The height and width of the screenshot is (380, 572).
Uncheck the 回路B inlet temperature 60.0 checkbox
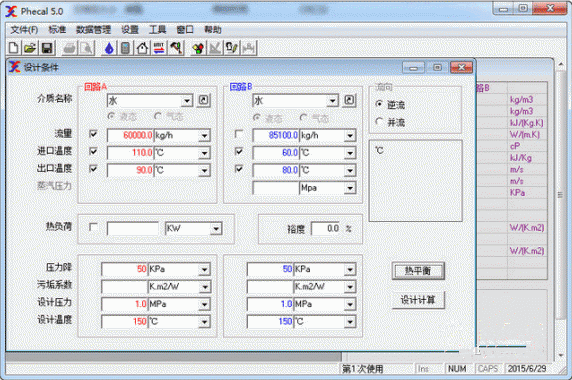pos(239,151)
